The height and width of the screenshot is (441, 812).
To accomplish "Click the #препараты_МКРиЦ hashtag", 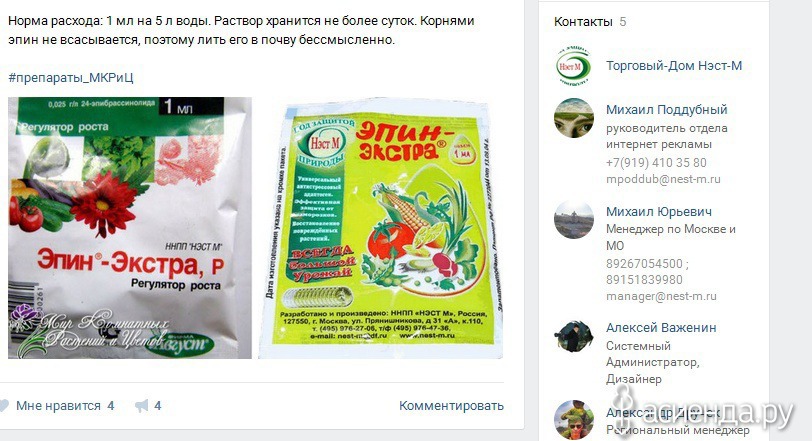I will [70, 78].
